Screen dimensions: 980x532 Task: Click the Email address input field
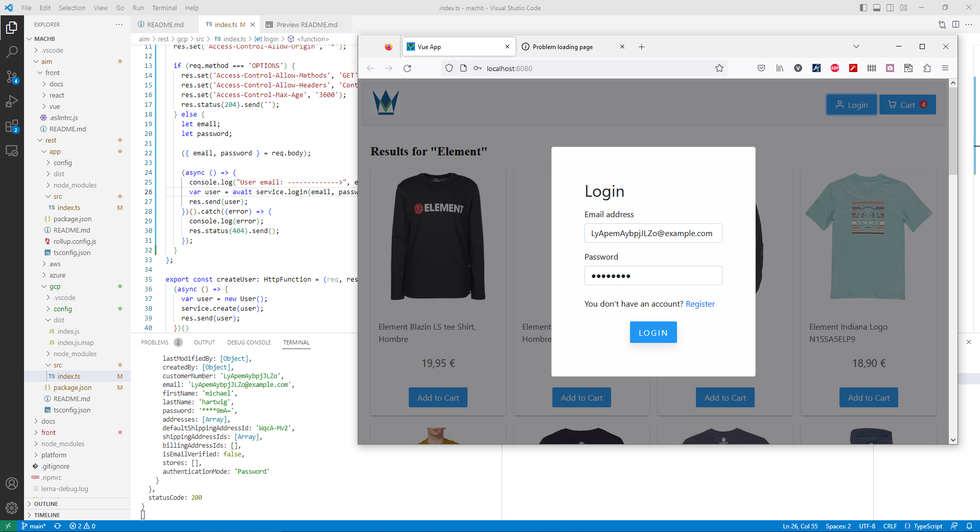[x=653, y=233]
